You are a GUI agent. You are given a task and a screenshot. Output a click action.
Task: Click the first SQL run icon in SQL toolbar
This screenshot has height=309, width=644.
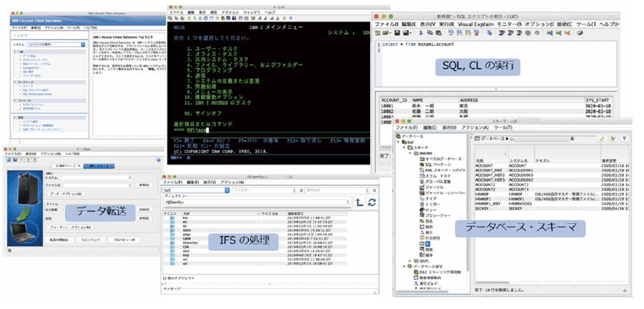pos(450,33)
